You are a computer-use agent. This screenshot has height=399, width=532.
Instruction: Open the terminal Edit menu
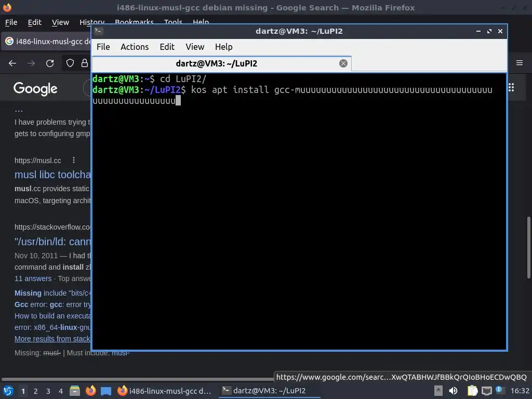point(167,47)
